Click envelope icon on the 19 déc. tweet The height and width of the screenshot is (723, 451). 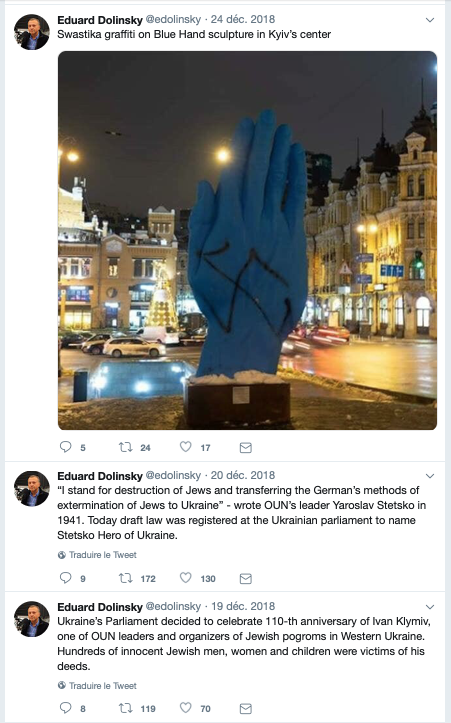tap(246, 708)
